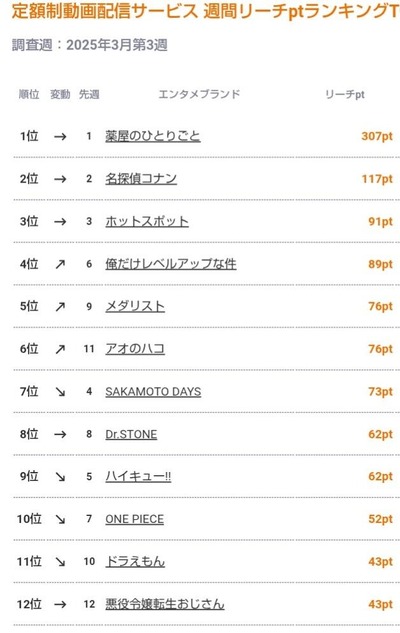Click the リーチpt column header
This screenshot has height=633, width=400.
[x=345, y=94]
